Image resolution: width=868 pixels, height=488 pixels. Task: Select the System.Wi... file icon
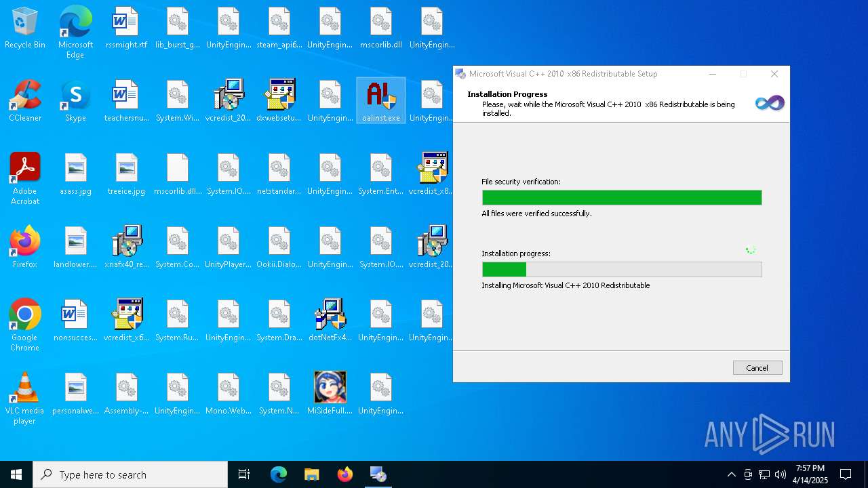(x=177, y=102)
